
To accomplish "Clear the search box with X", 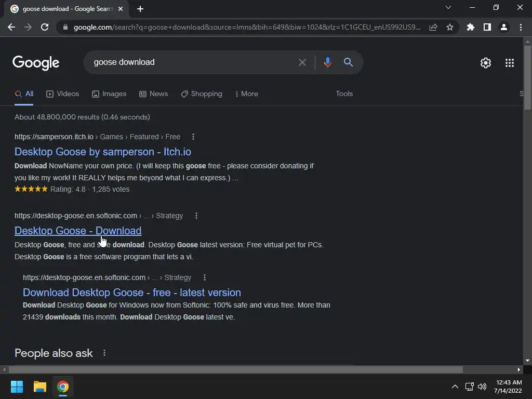I will [x=302, y=62].
